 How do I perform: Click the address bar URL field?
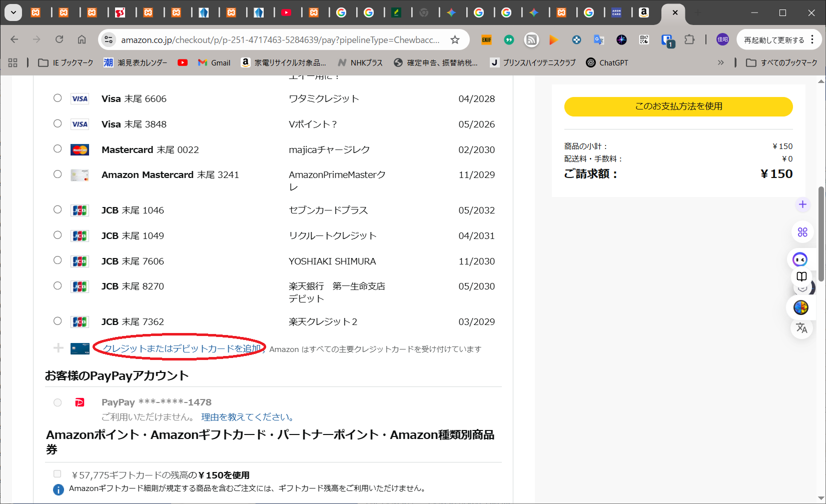click(280, 39)
